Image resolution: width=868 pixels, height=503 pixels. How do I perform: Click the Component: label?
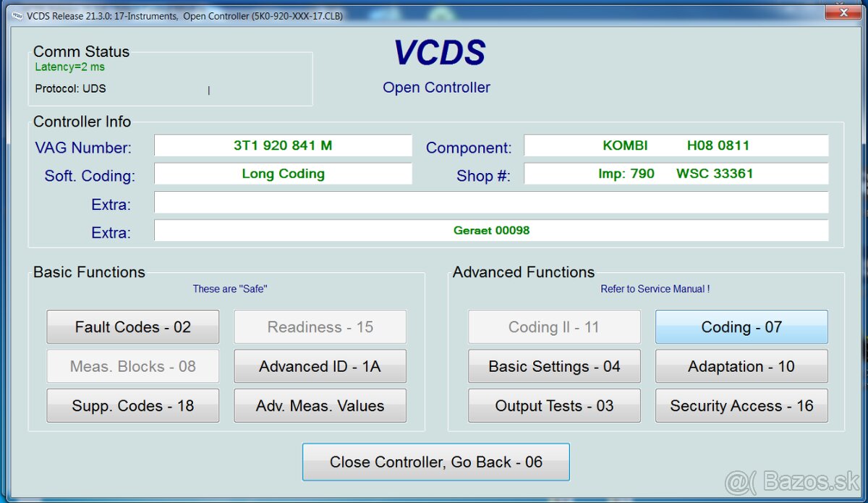pos(469,148)
